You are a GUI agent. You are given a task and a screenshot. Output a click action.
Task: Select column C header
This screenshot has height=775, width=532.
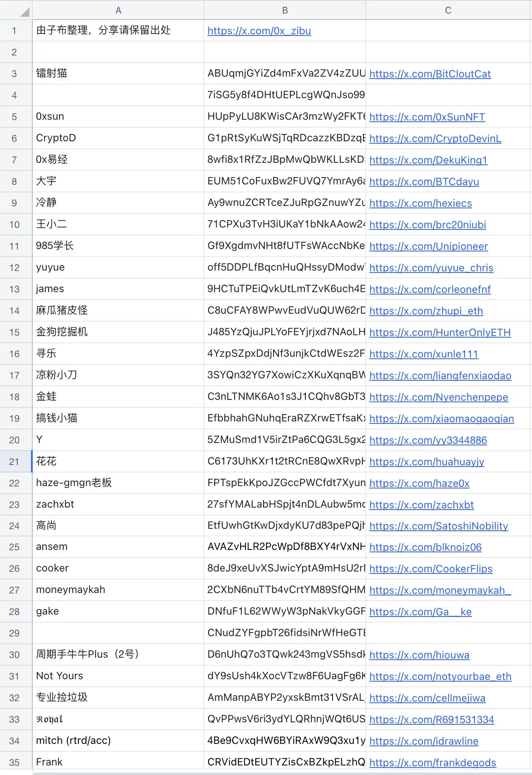[448, 10]
